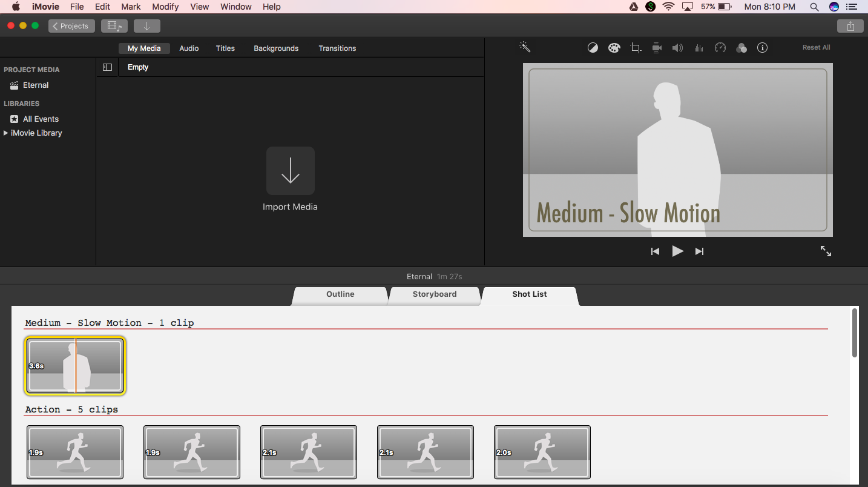868x487 pixels.
Task: Open the Wi-Fi status menu
Action: click(668, 7)
